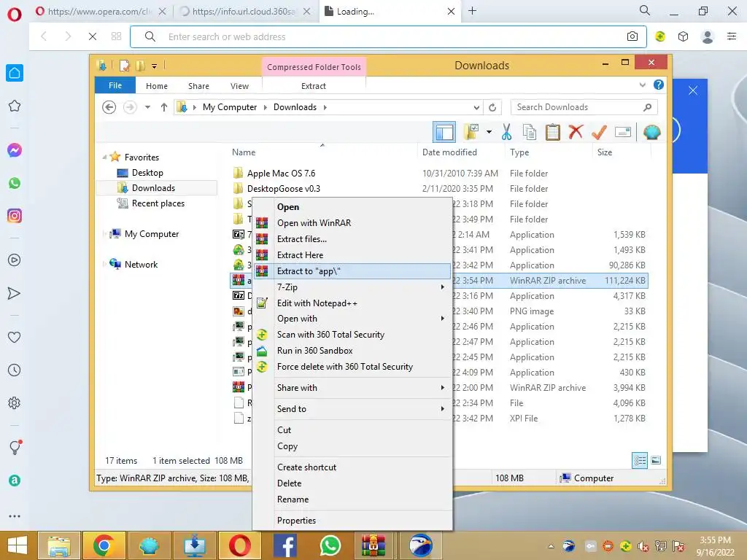The width and height of the screenshot is (747, 560).
Task: Select DesktopGoose v0.3 folder
Action: (x=284, y=189)
